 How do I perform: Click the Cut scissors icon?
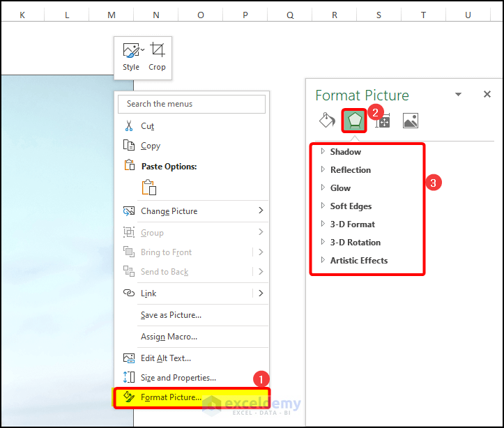[x=129, y=126]
